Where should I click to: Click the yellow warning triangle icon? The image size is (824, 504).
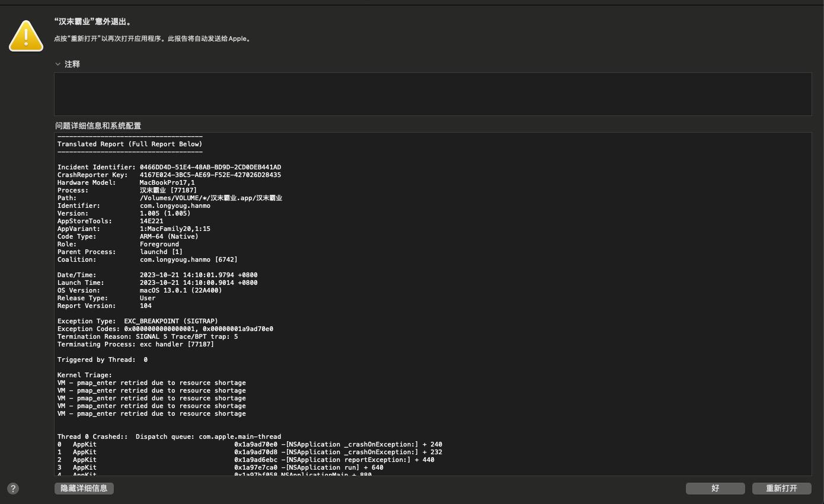tap(26, 36)
